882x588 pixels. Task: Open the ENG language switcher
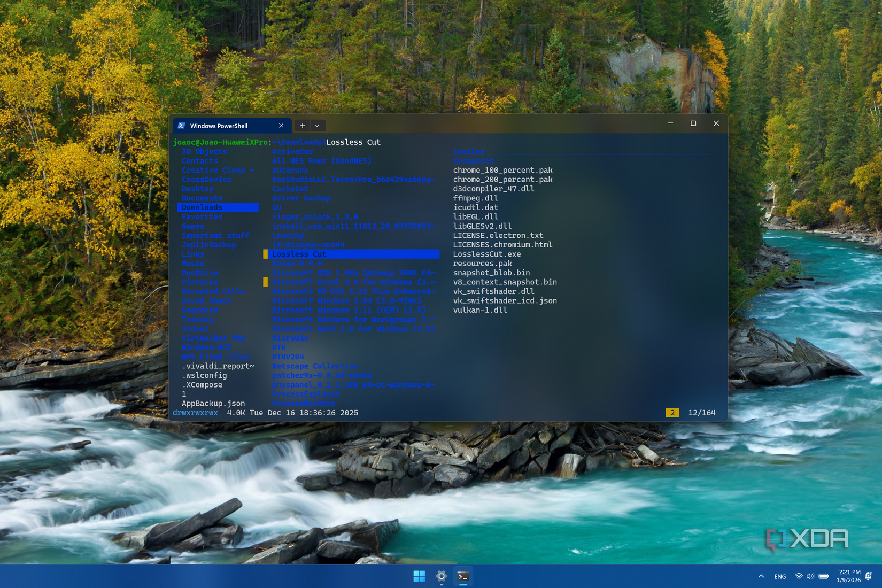click(x=779, y=576)
